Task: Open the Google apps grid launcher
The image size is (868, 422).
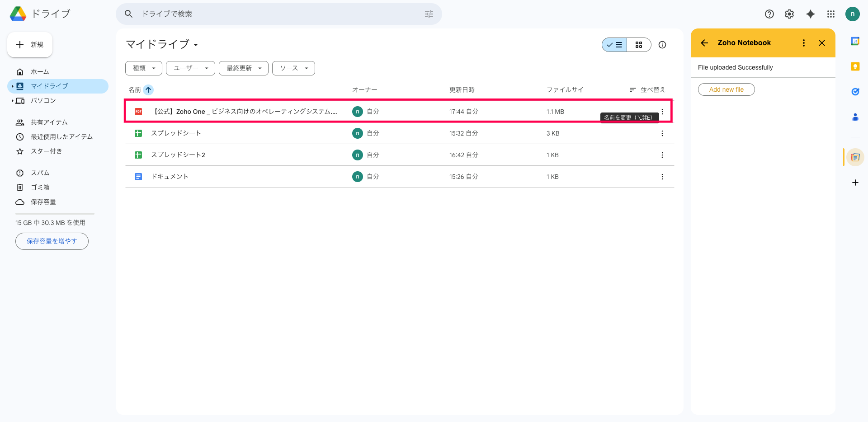Action: [x=830, y=14]
